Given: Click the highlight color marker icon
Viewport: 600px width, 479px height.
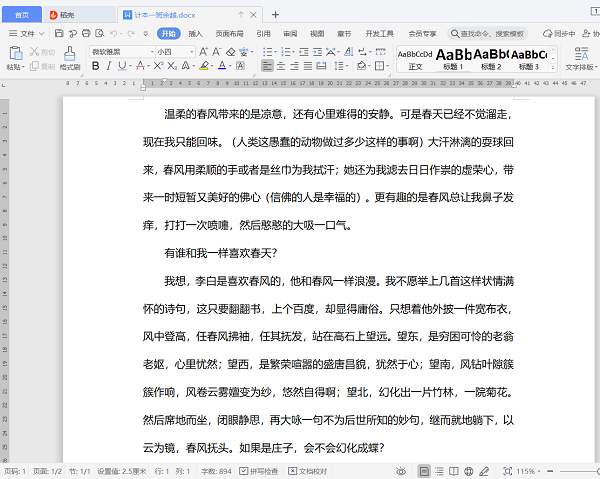Looking at the screenshot, I should coord(204,66).
